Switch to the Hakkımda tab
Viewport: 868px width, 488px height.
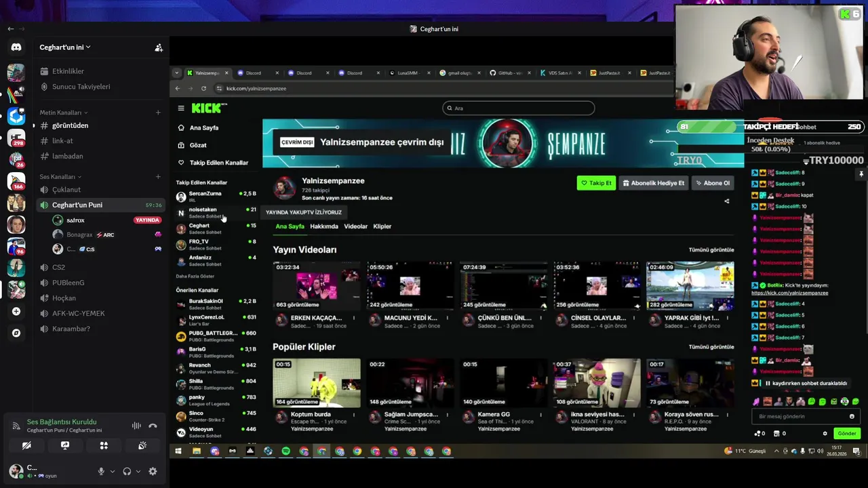tap(324, 226)
